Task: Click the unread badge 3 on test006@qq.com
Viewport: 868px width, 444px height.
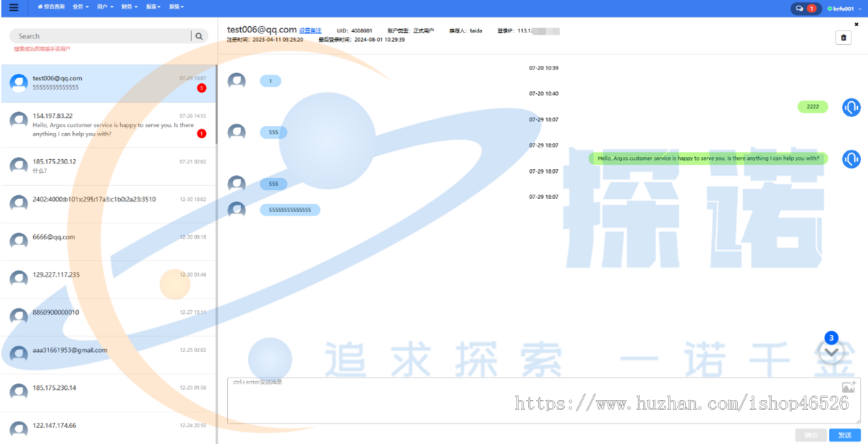Action: point(202,88)
